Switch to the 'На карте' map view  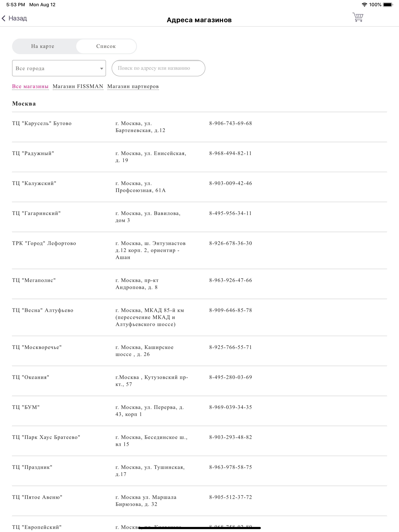[x=43, y=46]
